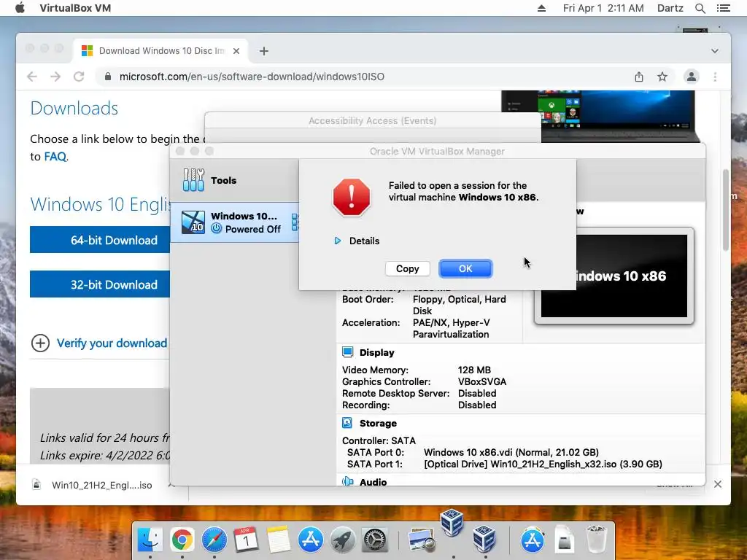Screen dimensions: 747x560
Task: Click the Boot Order value text
Action: tap(460, 305)
